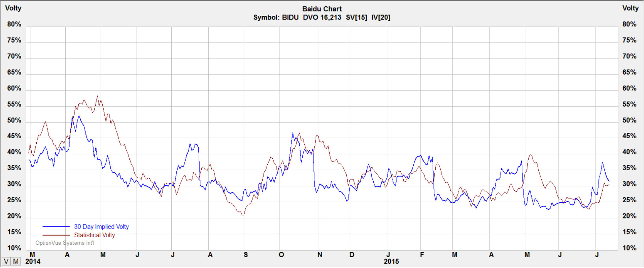
Task: Click "30%" on the left axis
Action: (14, 184)
